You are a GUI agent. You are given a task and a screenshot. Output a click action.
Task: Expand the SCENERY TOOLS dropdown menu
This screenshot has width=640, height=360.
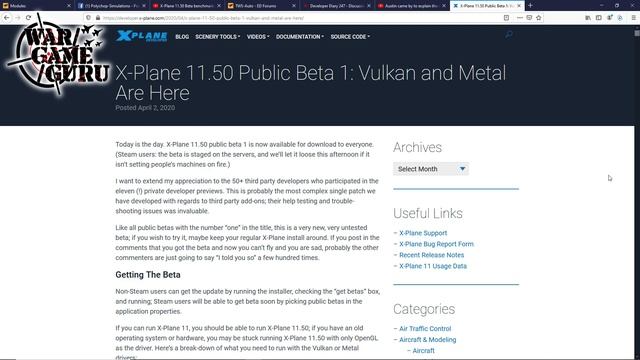[218, 37]
